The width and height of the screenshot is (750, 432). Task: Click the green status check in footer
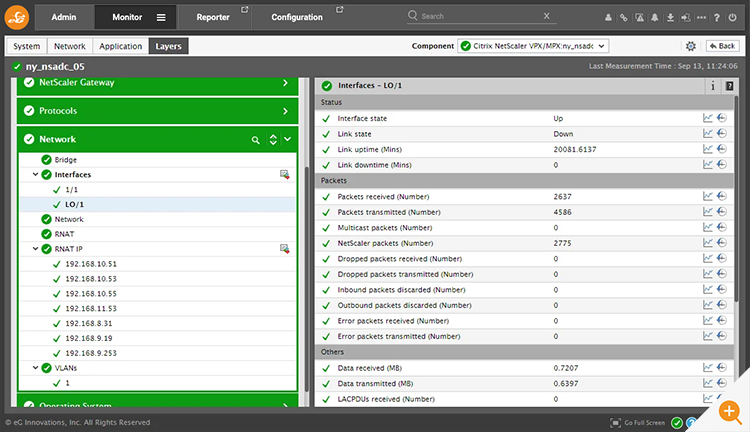click(676, 422)
